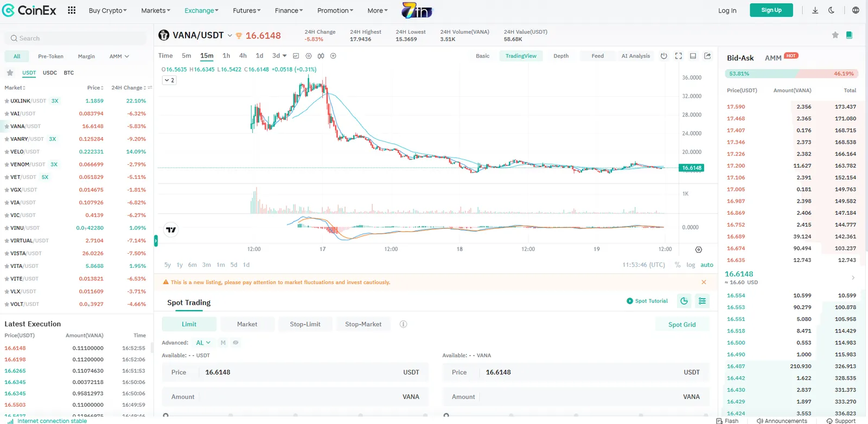
Task: Open the chart settings circle icon
Action: [309, 56]
